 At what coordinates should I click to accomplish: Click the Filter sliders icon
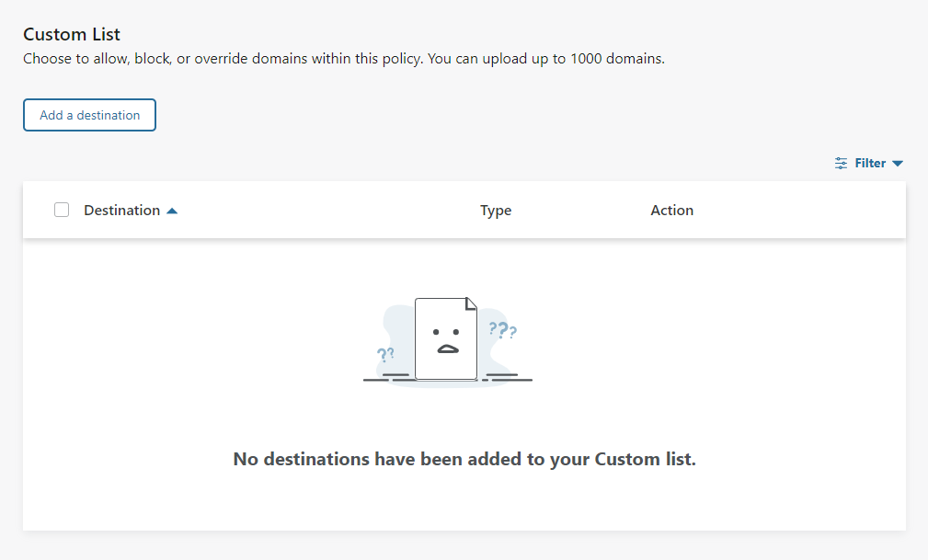[x=841, y=163]
